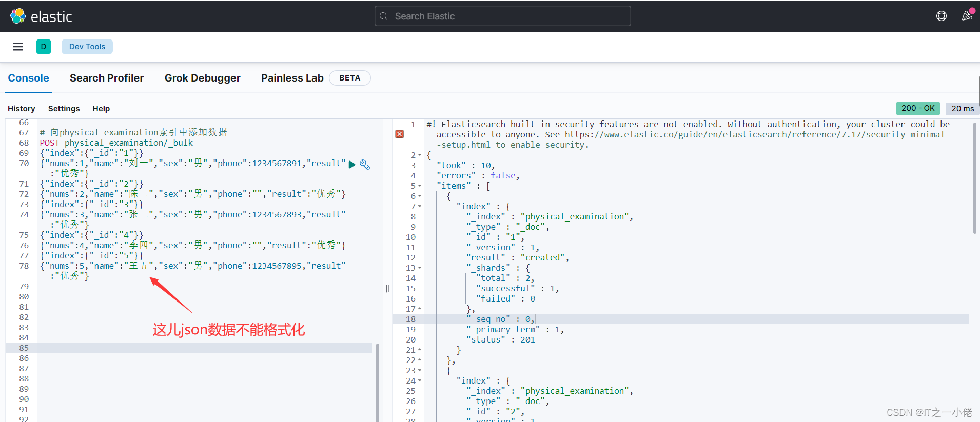Click the line with name 李四

tap(193, 245)
